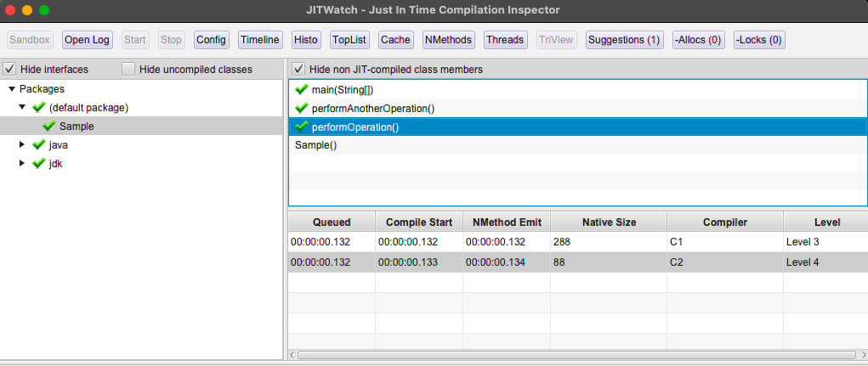The width and height of the screenshot is (868, 366).
Task: Click NMethod emit 00:00:00.134 cell
Action: tap(507, 262)
